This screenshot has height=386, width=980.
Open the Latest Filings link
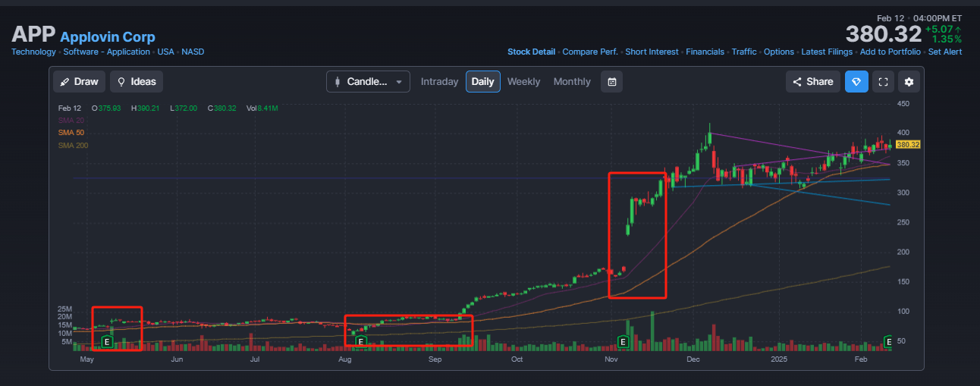[x=827, y=52]
